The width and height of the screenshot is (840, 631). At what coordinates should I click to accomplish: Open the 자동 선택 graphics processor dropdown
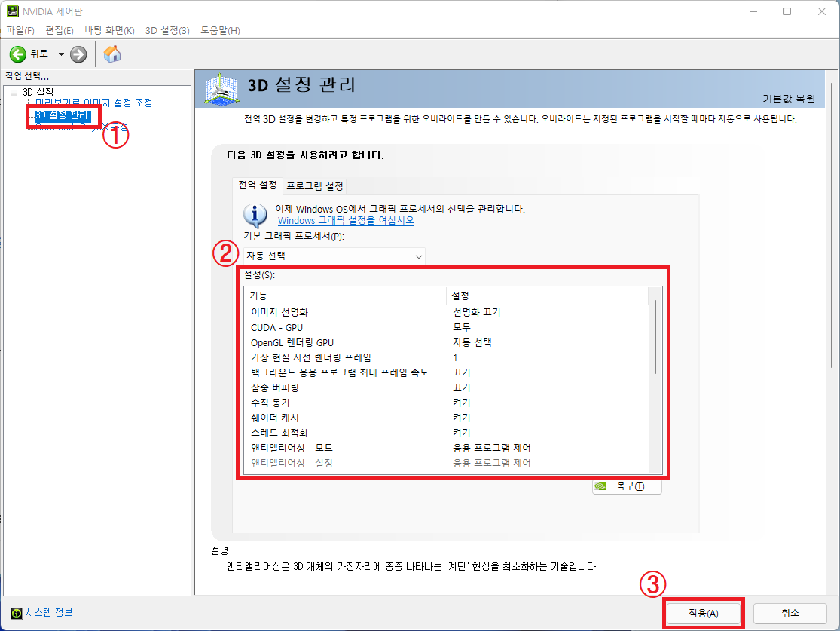[334, 256]
